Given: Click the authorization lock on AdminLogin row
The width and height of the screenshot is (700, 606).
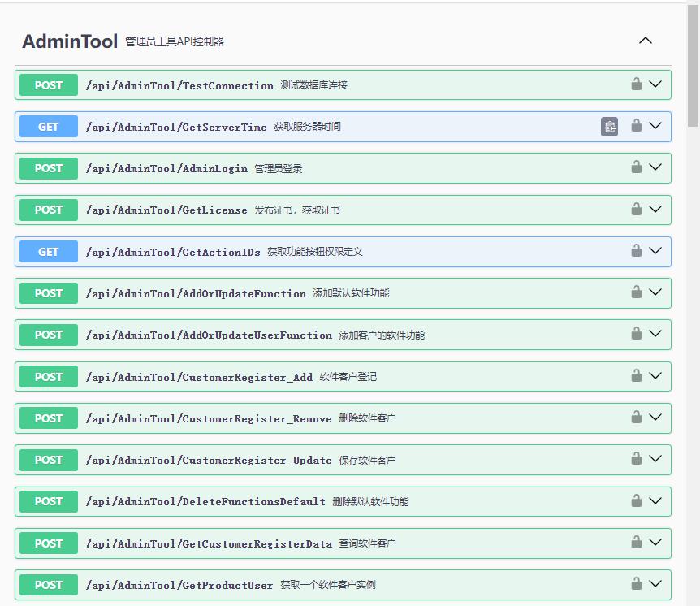Looking at the screenshot, I should pos(637,167).
